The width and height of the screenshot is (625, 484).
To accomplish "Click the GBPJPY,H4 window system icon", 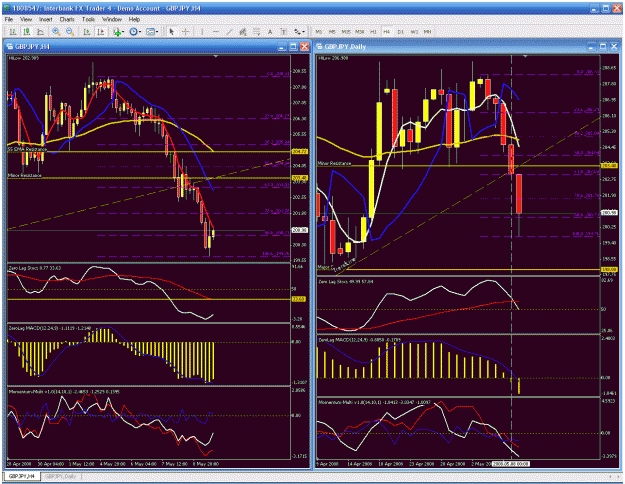I will click(10, 47).
